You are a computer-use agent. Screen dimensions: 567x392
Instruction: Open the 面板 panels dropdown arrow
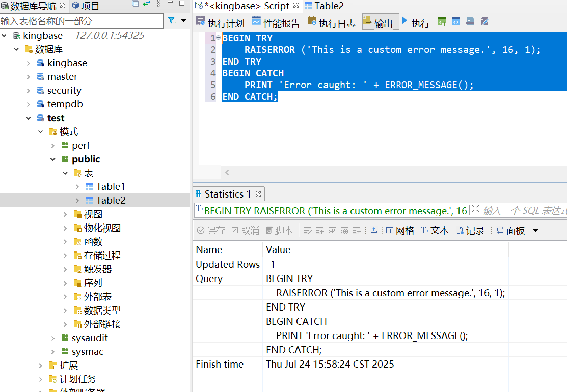[535, 230]
